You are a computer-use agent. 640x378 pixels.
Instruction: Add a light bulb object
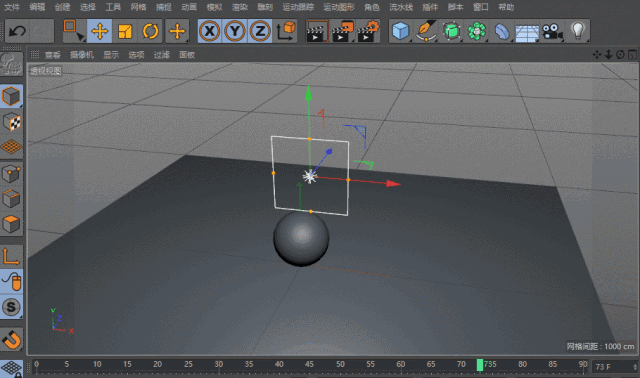click(578, 31)
